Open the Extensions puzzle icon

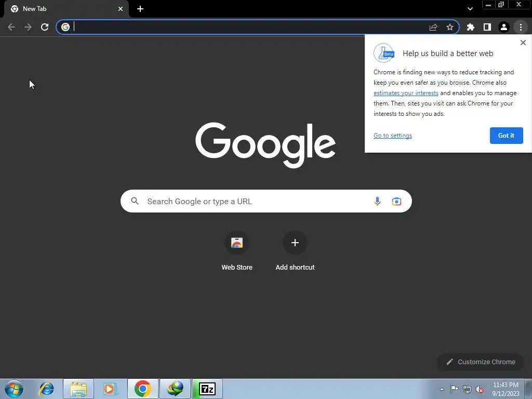tap(471, 27)
